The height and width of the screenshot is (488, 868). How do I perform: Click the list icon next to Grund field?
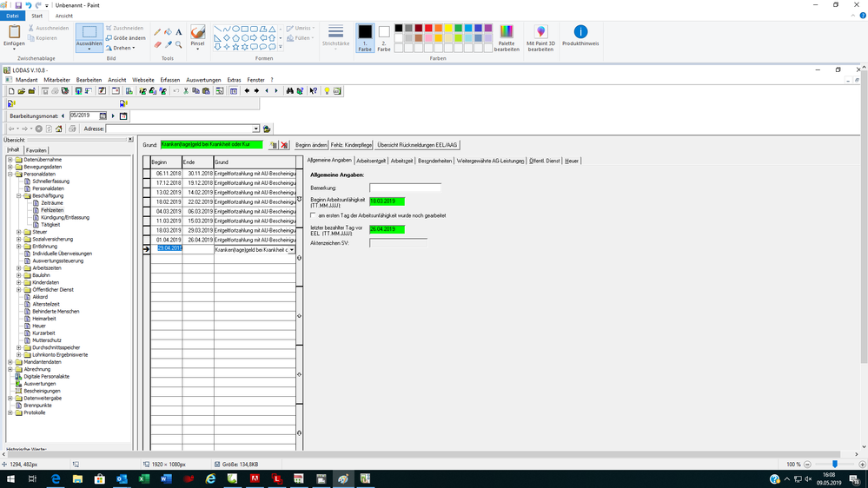pos(274,145)
